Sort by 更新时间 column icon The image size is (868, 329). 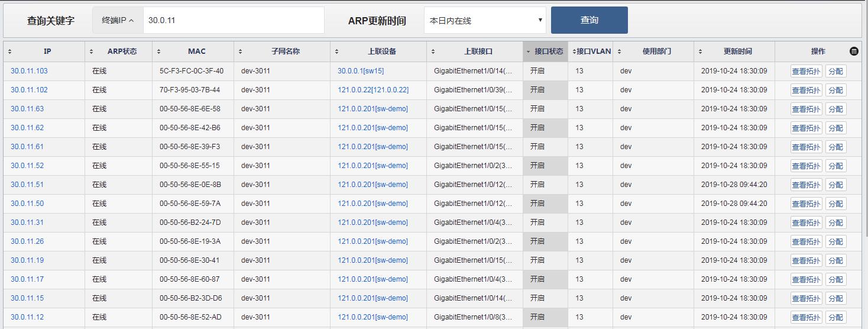pos(701,51)
